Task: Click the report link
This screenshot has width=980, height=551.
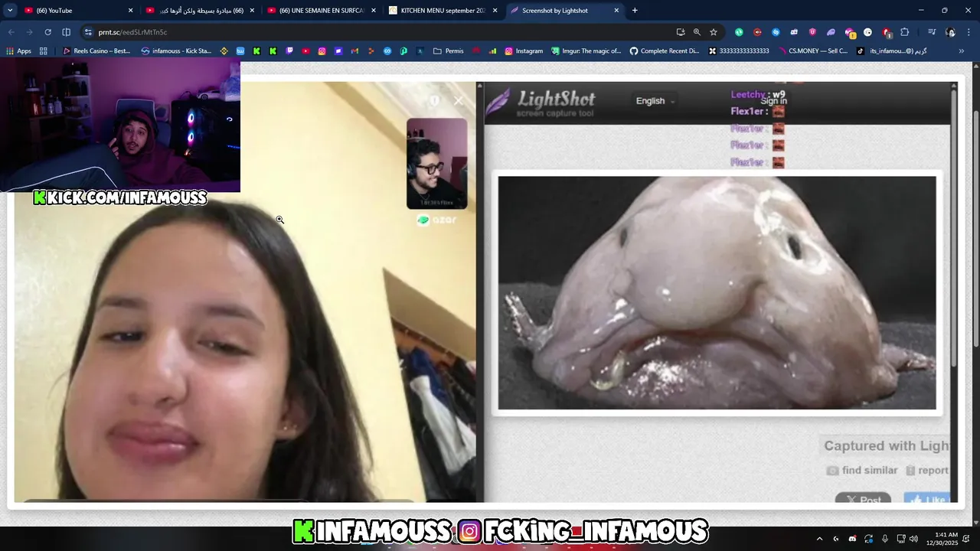Action: point(927,471)
